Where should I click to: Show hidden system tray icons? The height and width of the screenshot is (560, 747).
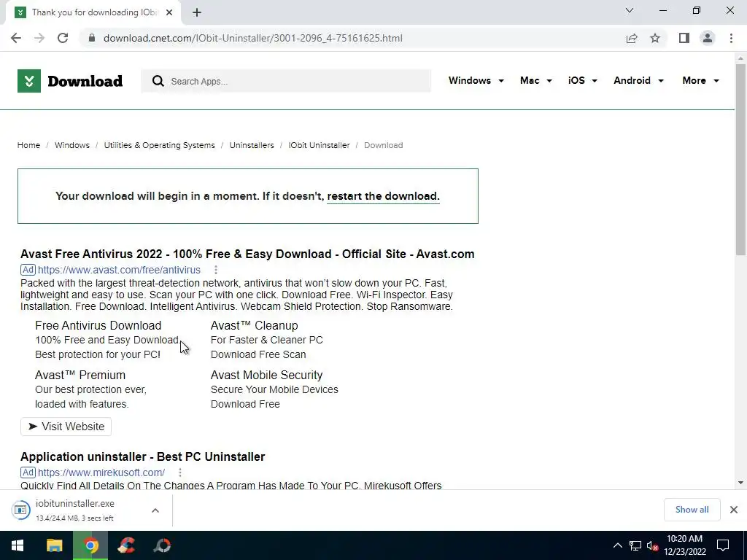point(617,545)
